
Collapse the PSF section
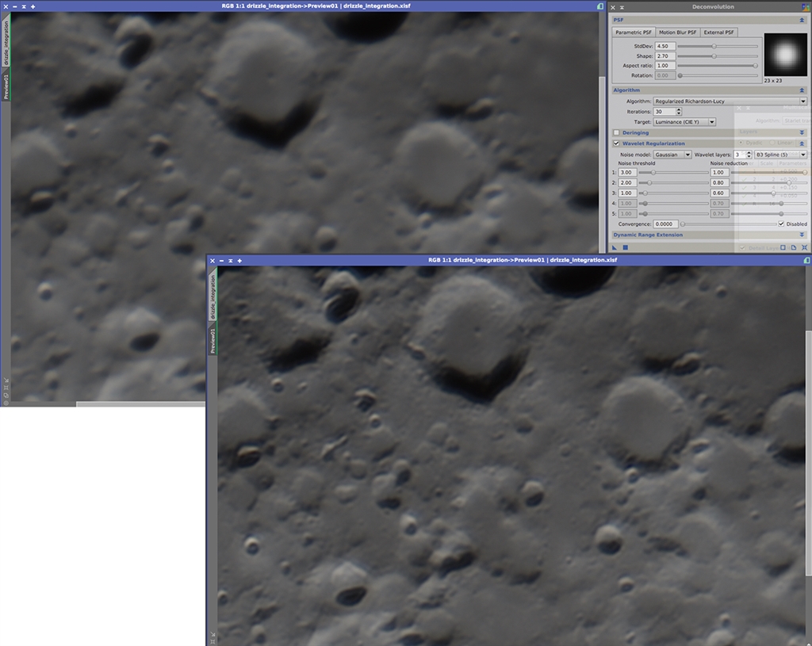coord(802,20)
